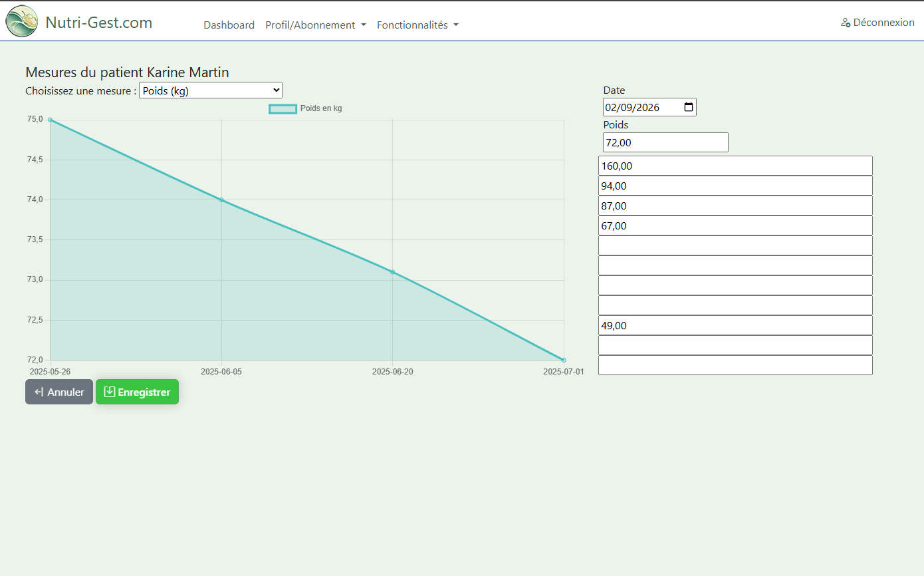The image size is (924, 576).
Task: Select the field containing 67,00
Action: (735, 225)
